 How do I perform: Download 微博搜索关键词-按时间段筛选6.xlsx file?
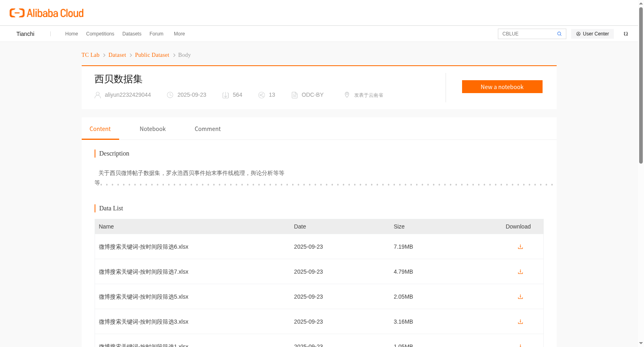point(520,247)
